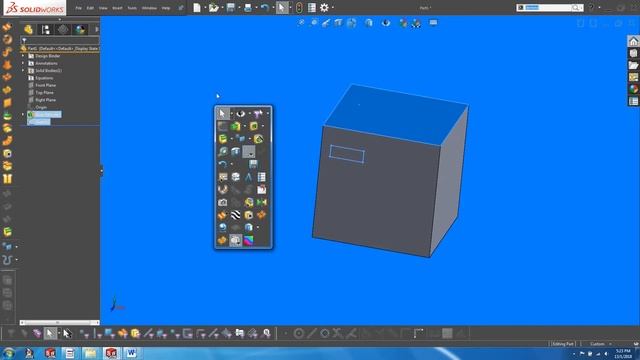Open Options via the gear icon
Screen dimensions: 640x360
click(x=324, y=7)
